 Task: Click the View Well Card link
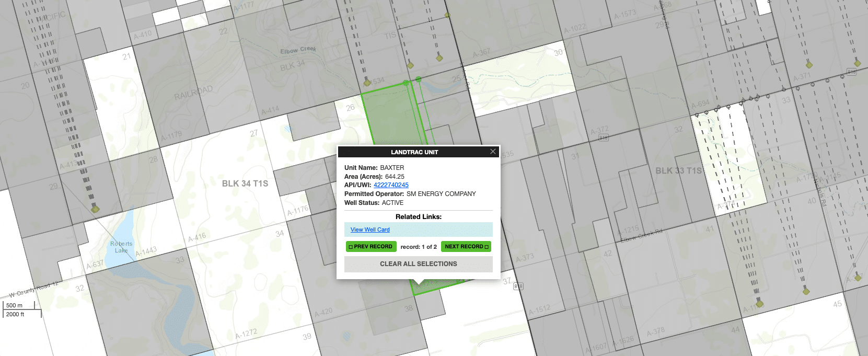370,229
